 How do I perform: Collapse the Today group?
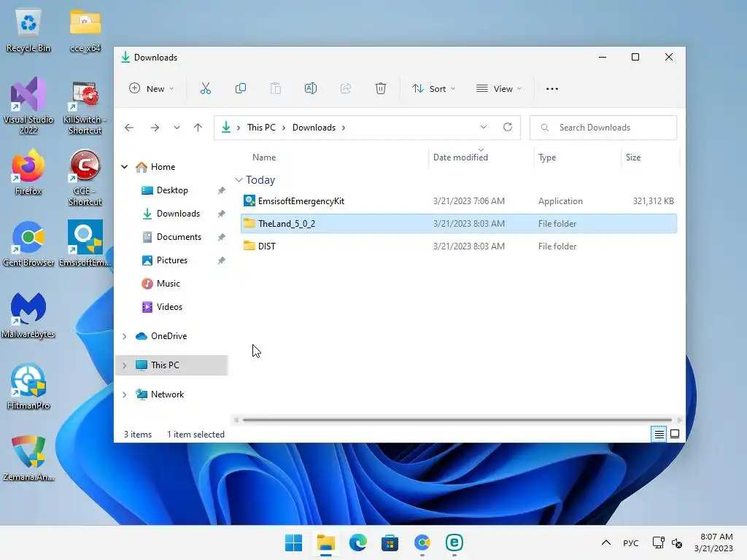[x=239, y=180]
